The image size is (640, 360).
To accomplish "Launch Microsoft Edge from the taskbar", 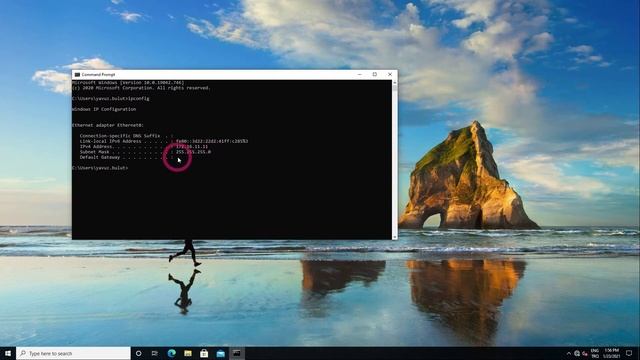I will pos(171,353).
